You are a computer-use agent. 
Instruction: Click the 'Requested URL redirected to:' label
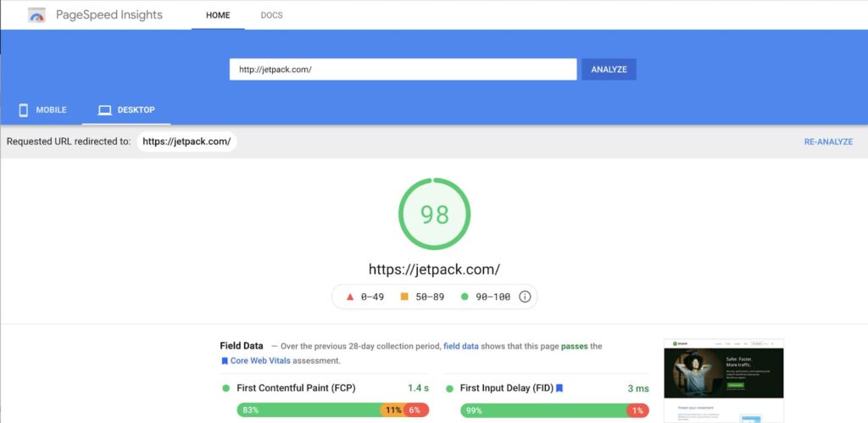pos(69,142)
